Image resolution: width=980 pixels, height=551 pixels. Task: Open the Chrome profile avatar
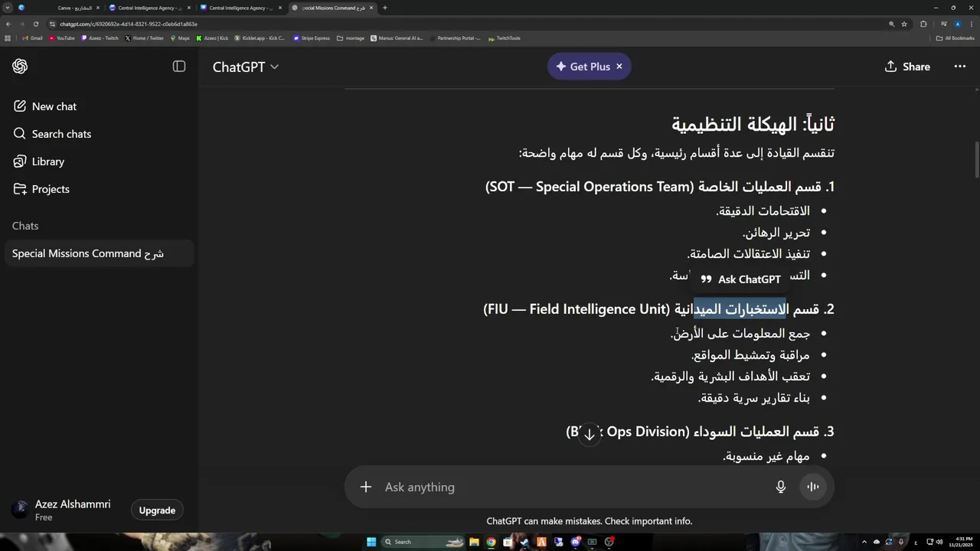(x=957, y=24)
